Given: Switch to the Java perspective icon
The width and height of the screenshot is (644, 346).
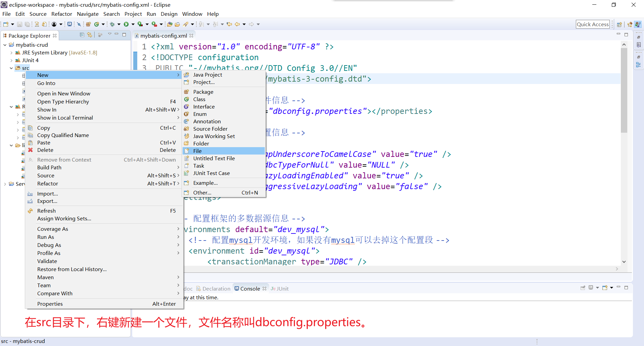Looking at the screenshot, I should [x=638, y=24].
